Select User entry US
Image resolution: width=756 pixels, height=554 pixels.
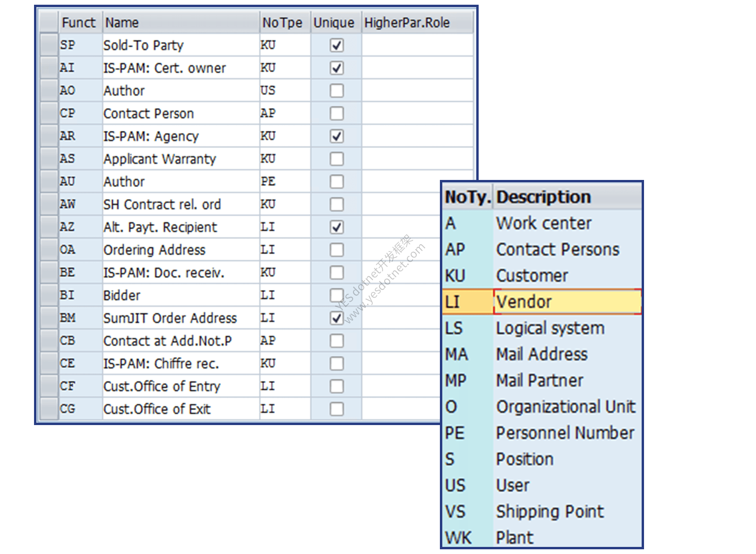pos(542,485)
